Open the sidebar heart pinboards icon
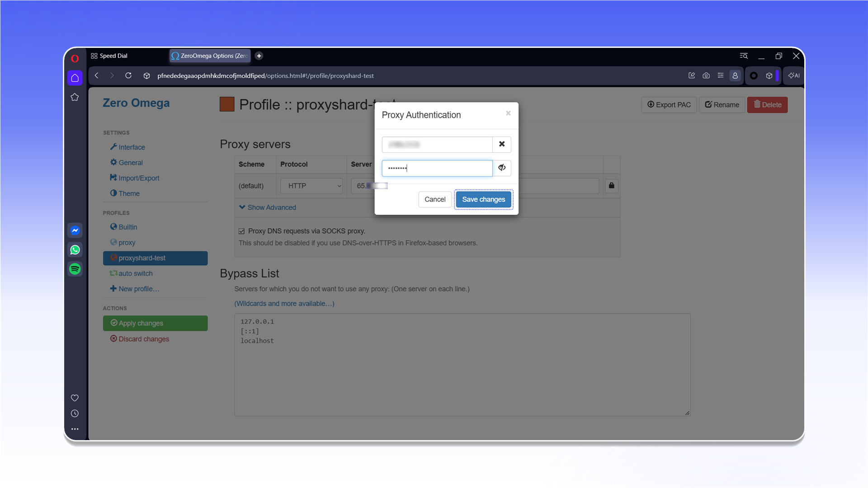Image resolution: width=868 pixels, height=488 pixels. point(75,398)
